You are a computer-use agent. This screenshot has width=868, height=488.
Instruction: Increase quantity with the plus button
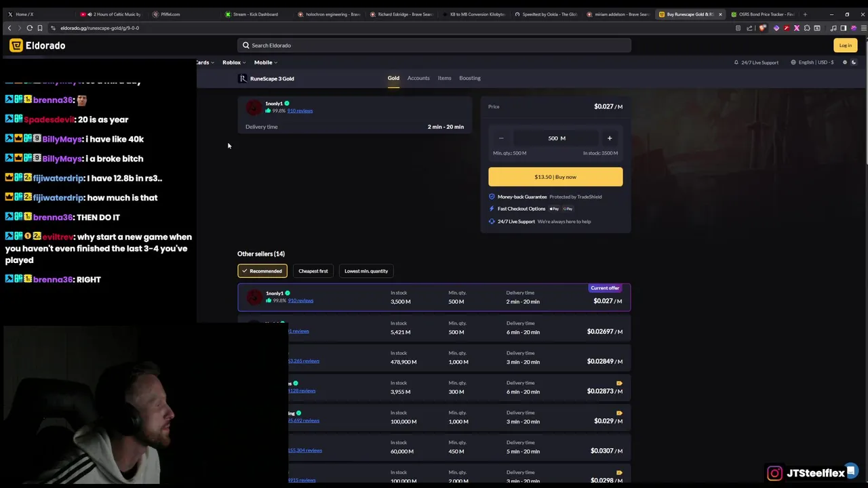tap(610, 138)
